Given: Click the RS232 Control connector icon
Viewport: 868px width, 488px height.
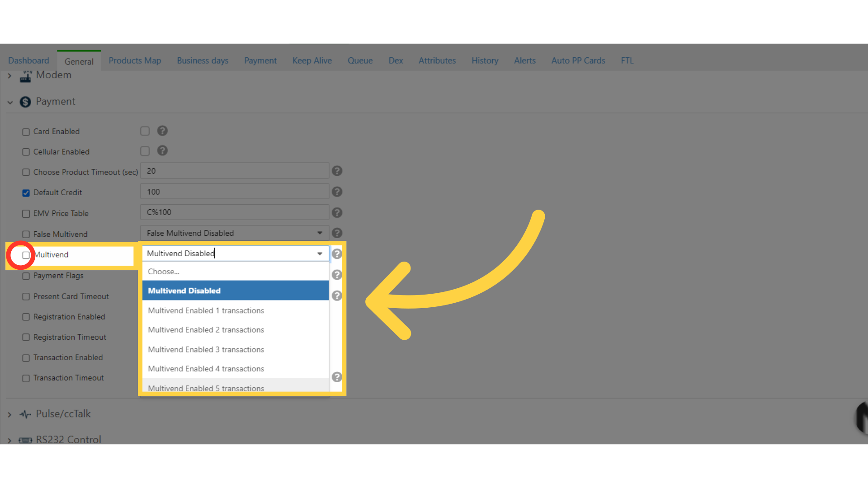Looking at the screenshot, I should click(x=25, y=440).
